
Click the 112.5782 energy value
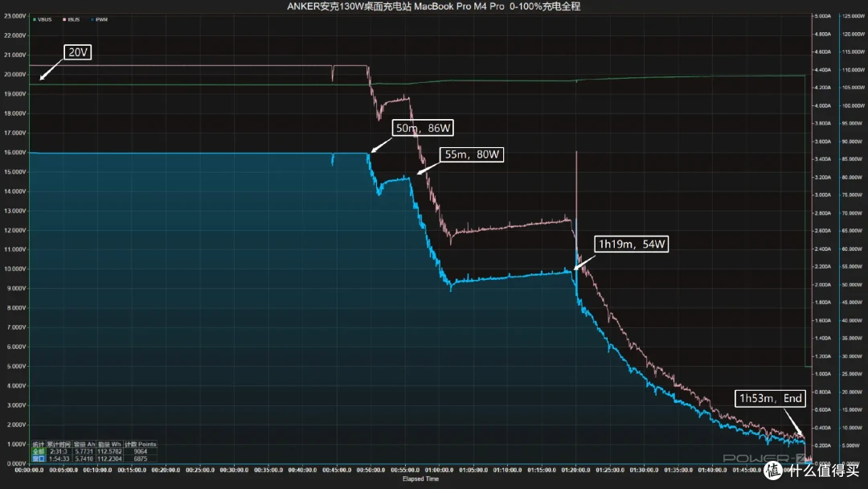109,451
